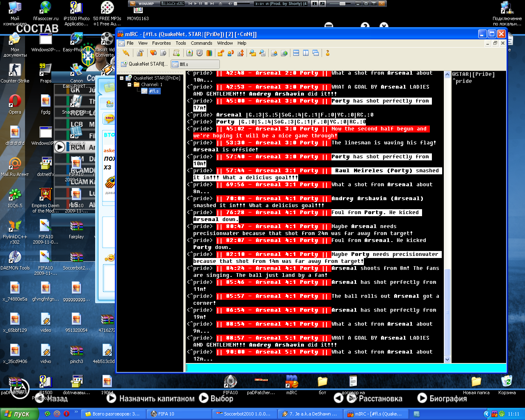This screenshot has width=525, height=420.
Task: Click Winamp Eject open file button
Action: (x=220, y=4)
